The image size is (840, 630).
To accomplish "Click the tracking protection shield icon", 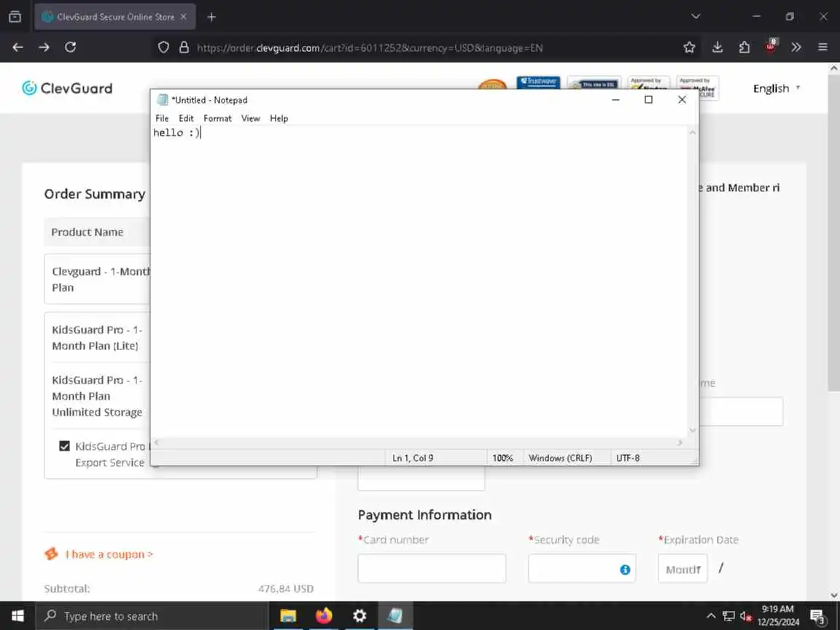I will tap(163, 47).
